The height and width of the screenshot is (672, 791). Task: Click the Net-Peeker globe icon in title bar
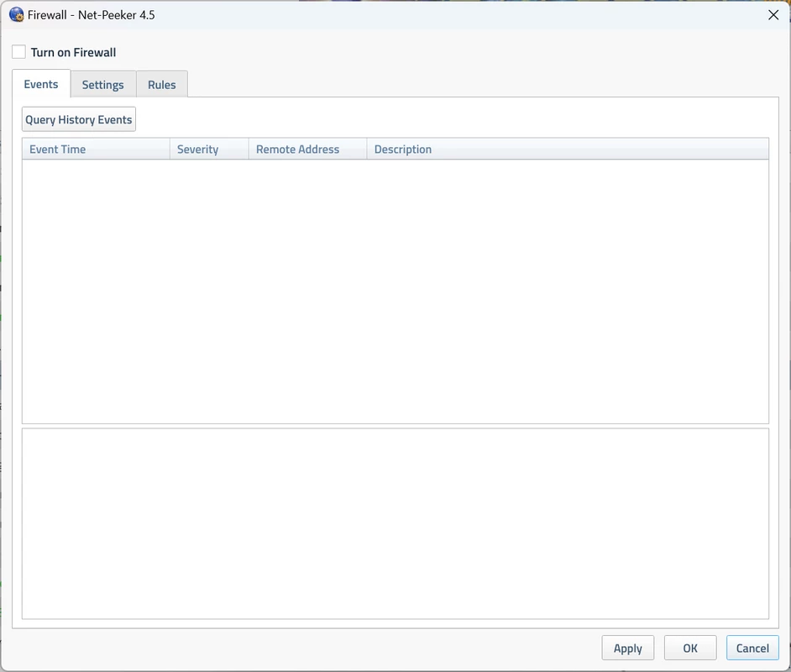(x=17, y=14)
